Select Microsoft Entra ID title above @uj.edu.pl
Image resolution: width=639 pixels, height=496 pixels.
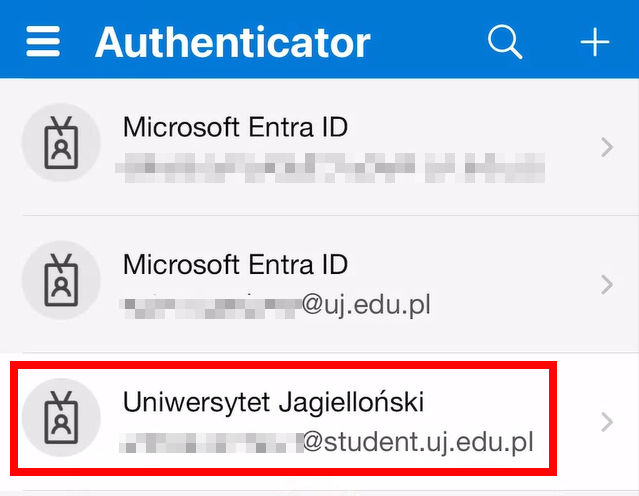[236, 265]
